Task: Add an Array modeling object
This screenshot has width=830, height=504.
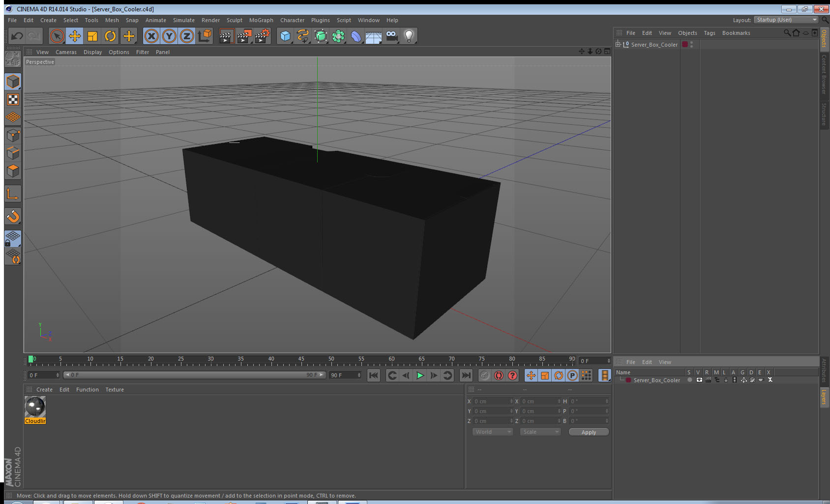Action: pos(338,36)
